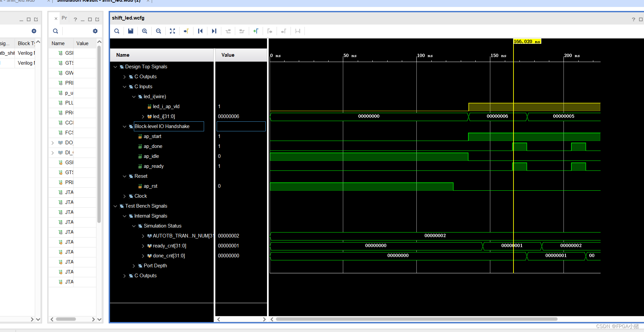Screen dimensions: 644x332
Task: Open help question mark in objects panel
Action: [75, 20]
